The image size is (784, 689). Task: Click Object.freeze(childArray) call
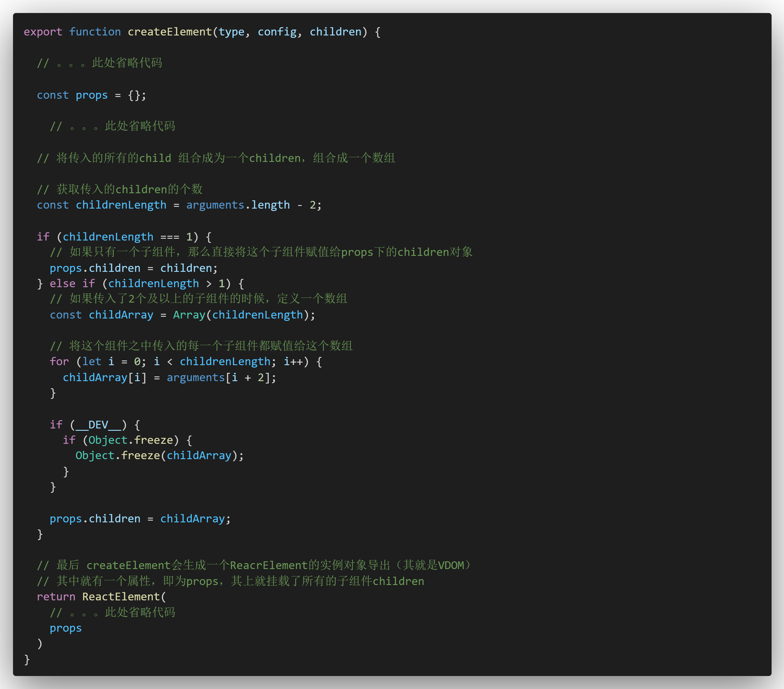(159, 456)
